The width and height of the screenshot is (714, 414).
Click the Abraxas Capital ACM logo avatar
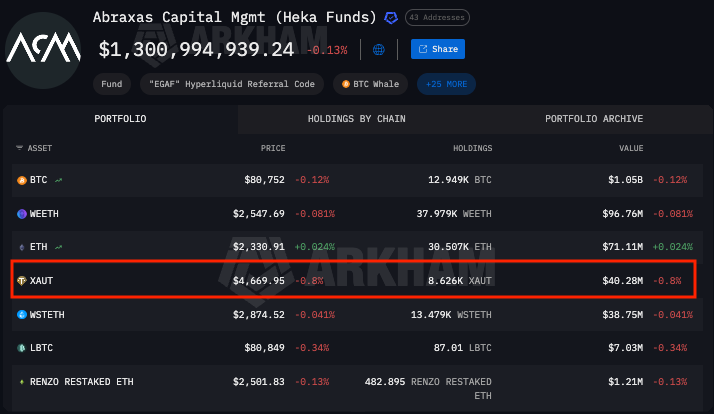[x=43, y=50]
